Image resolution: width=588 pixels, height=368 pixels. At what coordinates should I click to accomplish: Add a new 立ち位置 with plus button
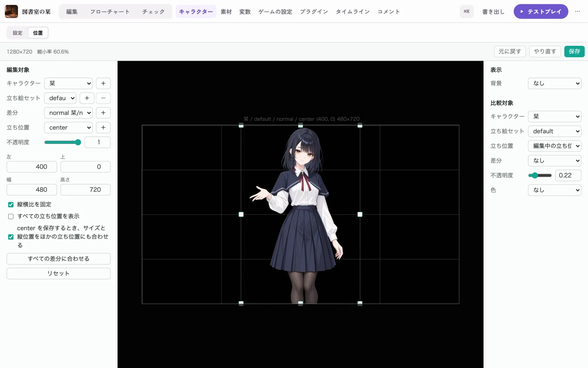pos(103,128)
